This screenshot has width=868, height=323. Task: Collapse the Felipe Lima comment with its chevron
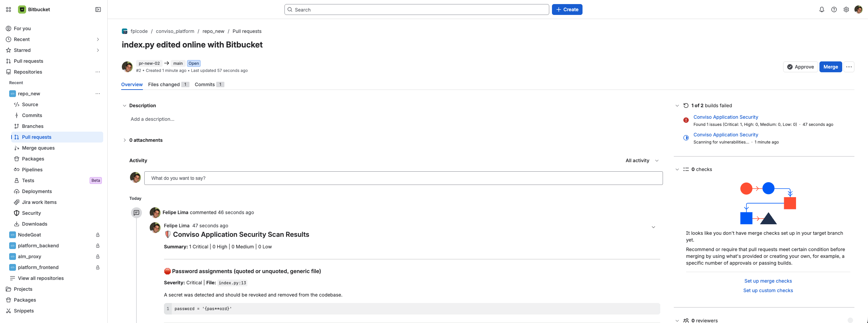[653, 227]
